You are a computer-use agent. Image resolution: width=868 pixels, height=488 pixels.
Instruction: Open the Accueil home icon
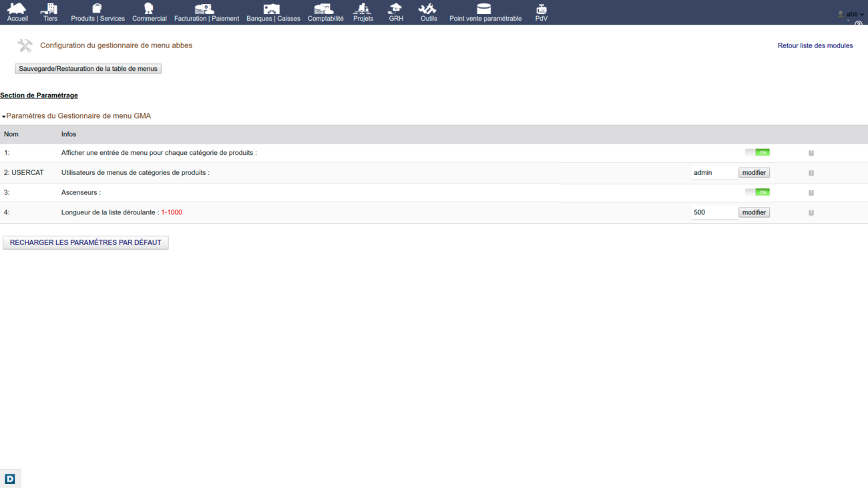(x=17, y=9)
